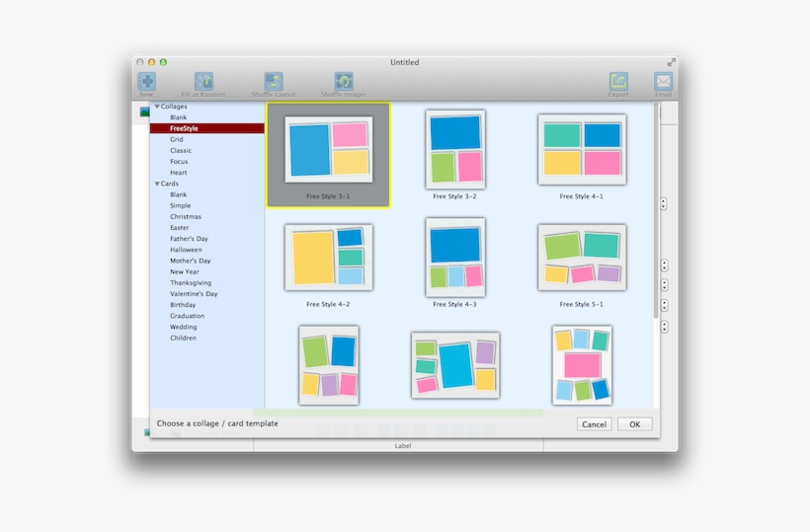Viewport: 810px width, 532px height.
Task: Choose the Free Style 4-3 template
Action: tap(455, 257)
